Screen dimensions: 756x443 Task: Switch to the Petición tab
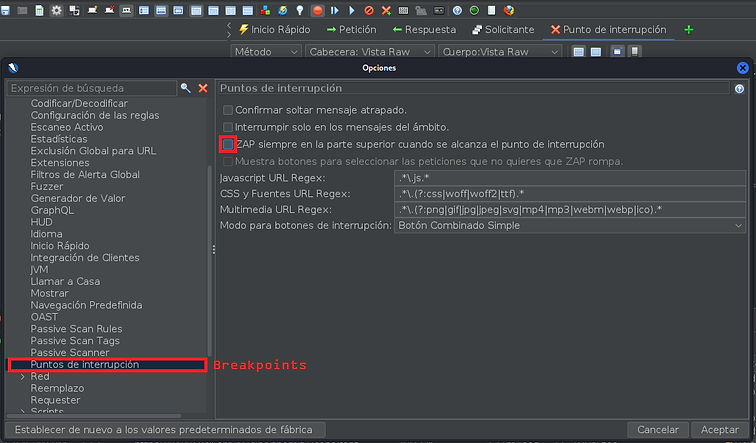[x=351, y=30]
